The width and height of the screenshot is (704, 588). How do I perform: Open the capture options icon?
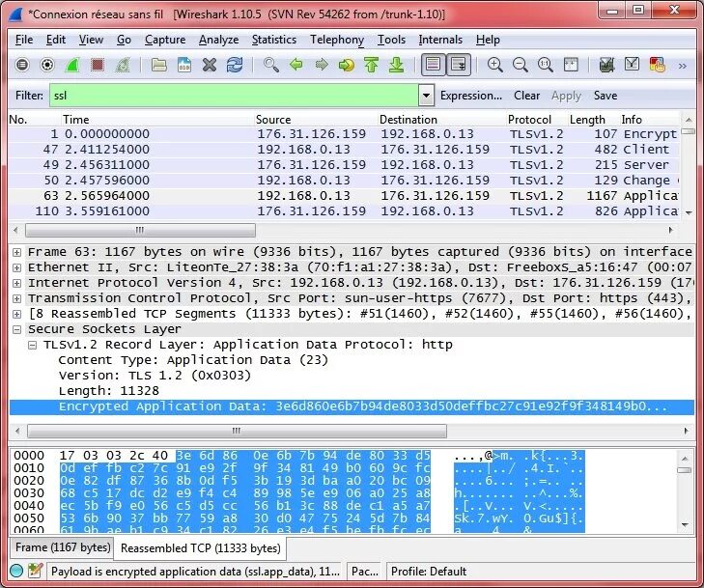(x=47, y=65)
